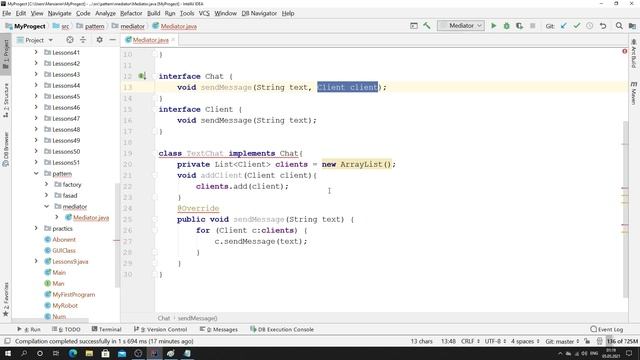
Task: Open the File menu
Action: click(7, 13)
